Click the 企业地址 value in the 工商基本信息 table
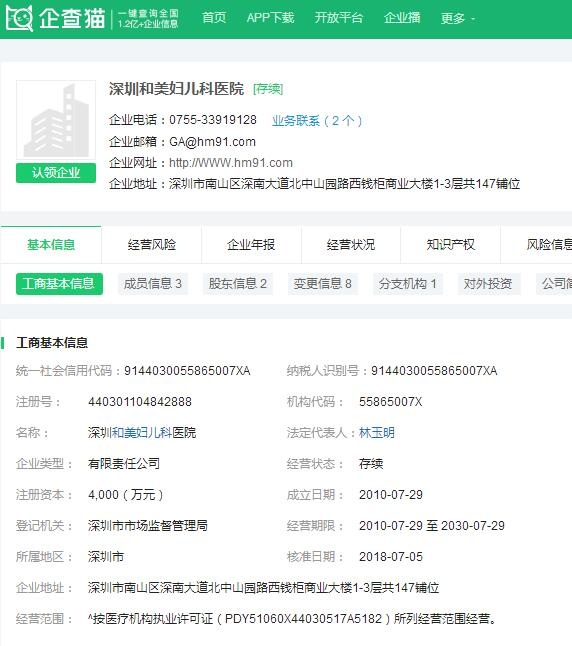572x646 pixels. (263, 587)
